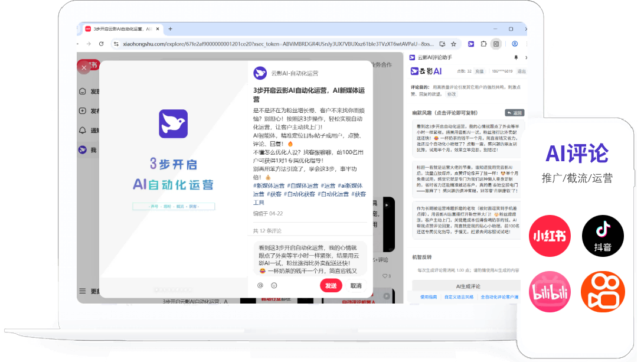Click the image carousel indicator dots
644x362 pixels.
pyautogui.click(x=173, y=289)
